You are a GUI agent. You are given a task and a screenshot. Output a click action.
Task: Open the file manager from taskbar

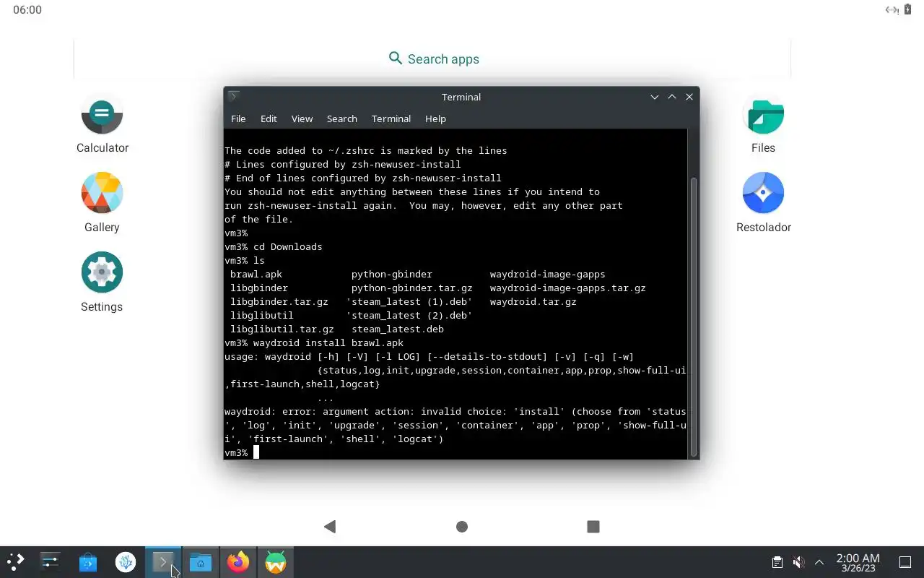201,562
